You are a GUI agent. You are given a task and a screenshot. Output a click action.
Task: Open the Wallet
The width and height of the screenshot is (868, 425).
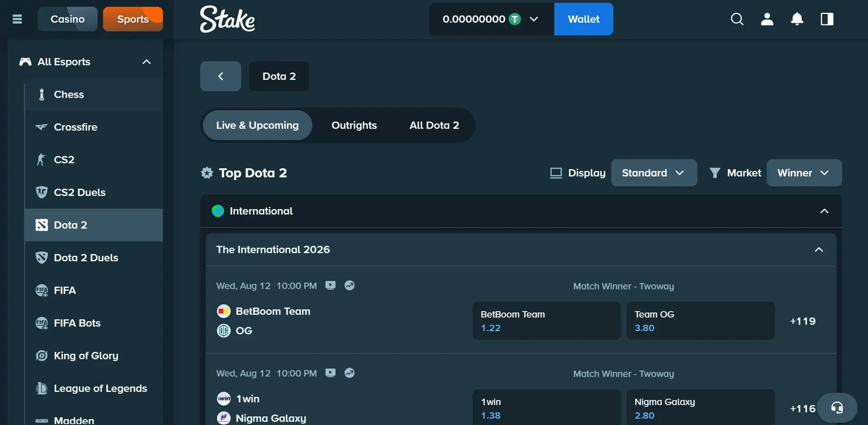583,19
